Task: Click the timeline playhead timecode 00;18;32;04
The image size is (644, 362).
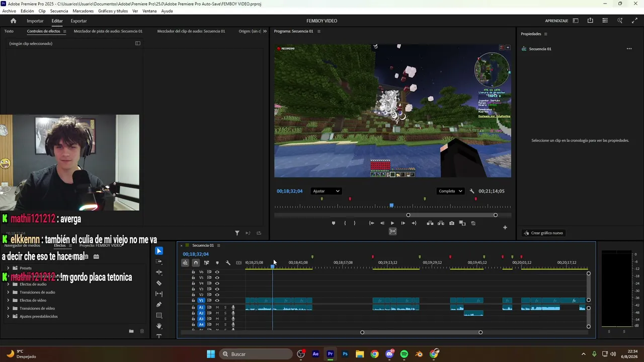Action: tap(196, 254)
